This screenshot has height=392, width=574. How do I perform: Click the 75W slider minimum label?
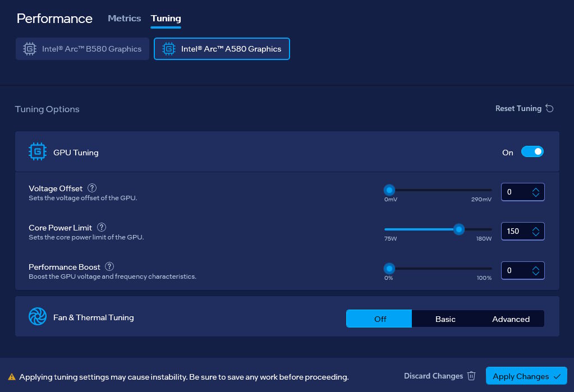(x=391, y=239)
